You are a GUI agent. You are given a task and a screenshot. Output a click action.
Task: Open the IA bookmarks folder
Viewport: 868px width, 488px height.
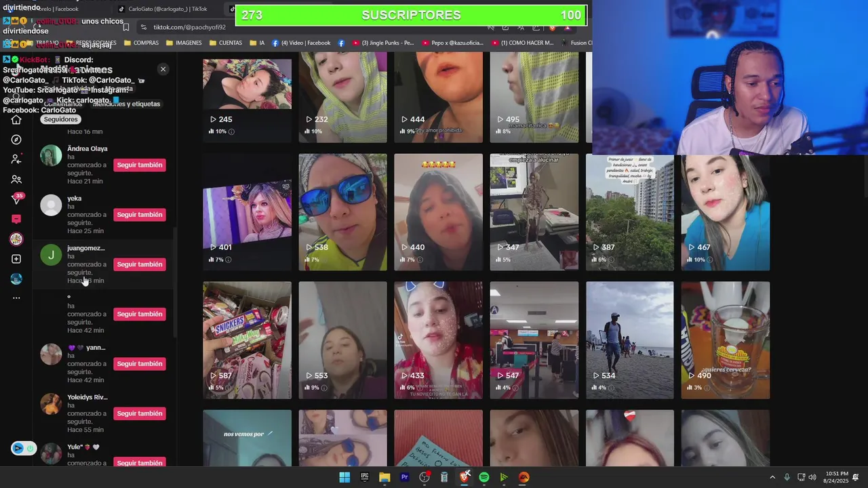coord(257,43)
